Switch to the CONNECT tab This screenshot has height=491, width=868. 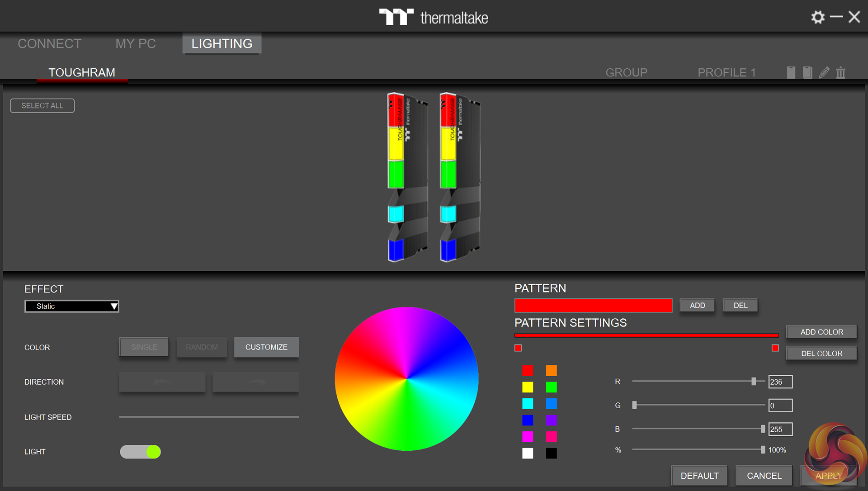pyautogui.click(x=49, y=44)
